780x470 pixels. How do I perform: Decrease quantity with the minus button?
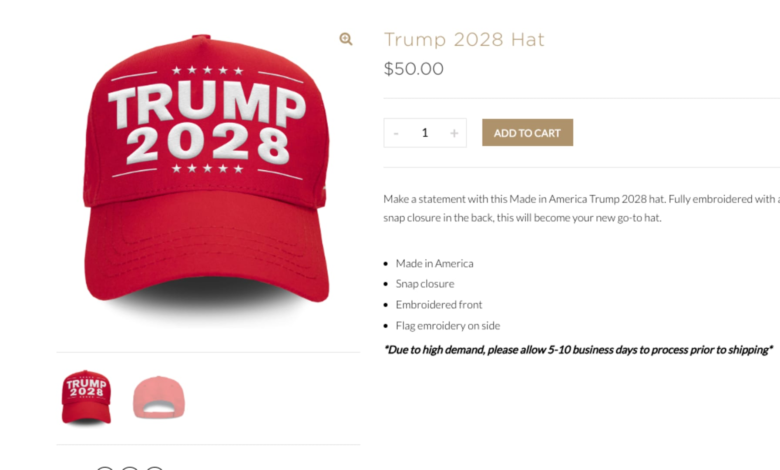pyautogui.click(x=396, y=133)
